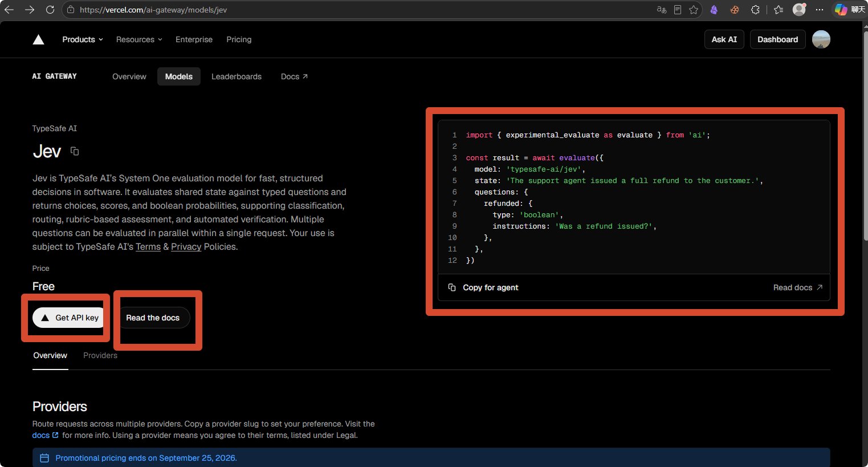Open the browser Settings and more ellipsis
This screenshot has width=868, height=467.
[x=820, y=10]
